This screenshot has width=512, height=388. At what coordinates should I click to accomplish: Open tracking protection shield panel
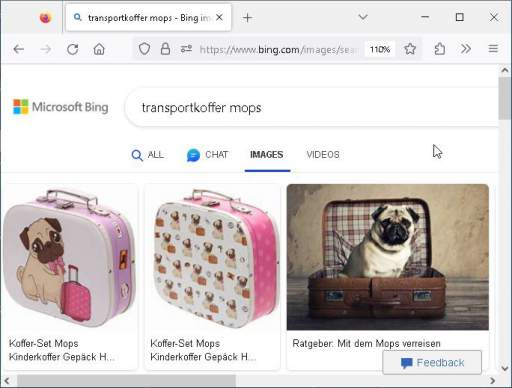coord(144,49)
